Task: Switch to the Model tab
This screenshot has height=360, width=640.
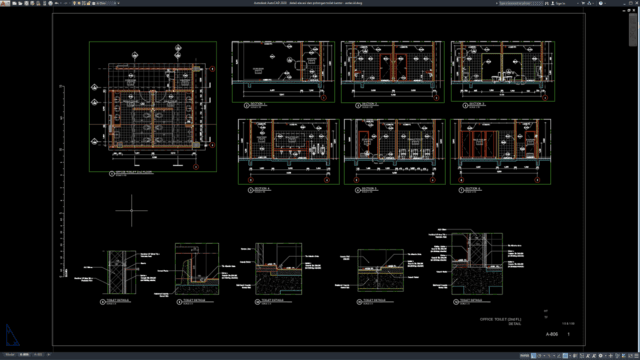Action: (10, 354)
